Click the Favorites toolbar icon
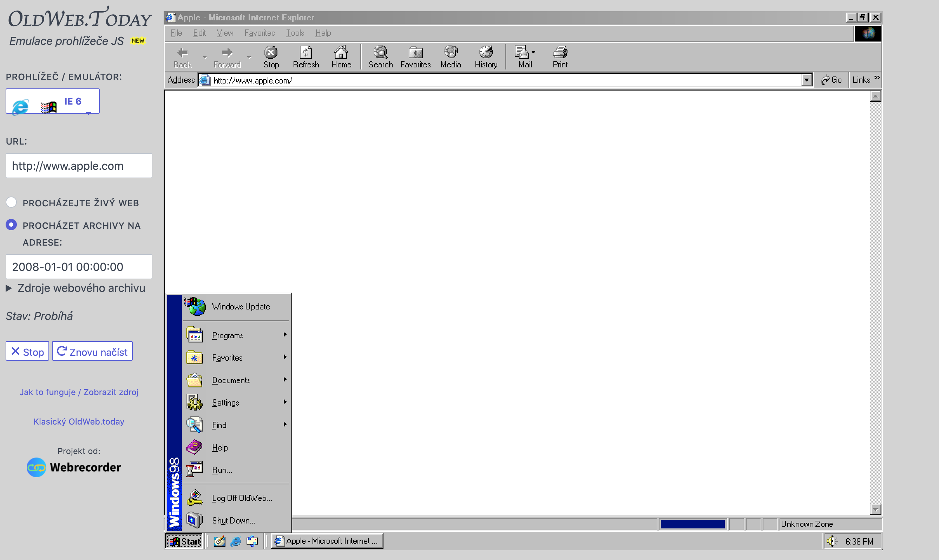Viewport: 939px width, 560px height. (x=415, y=56)
